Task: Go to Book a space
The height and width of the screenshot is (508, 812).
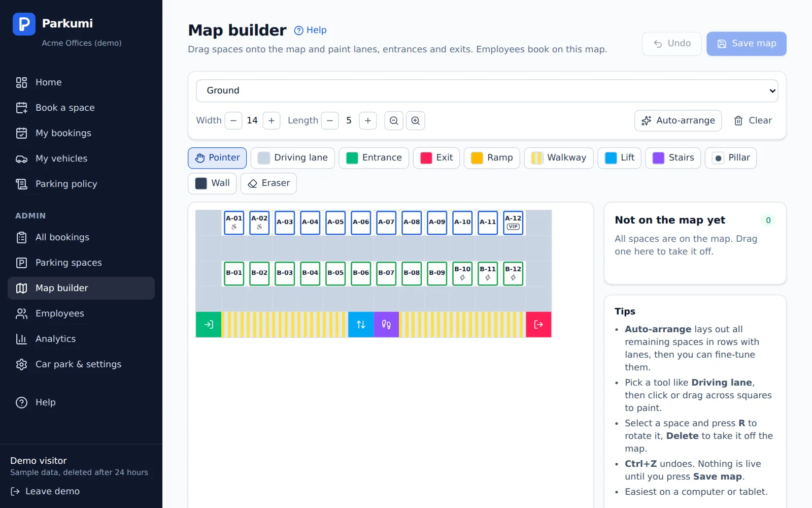Action: [81, 108]
